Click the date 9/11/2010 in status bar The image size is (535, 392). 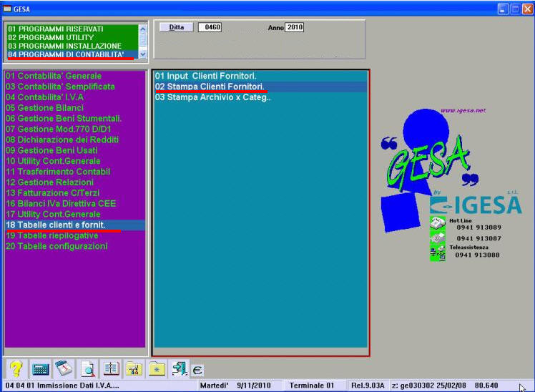click(x=253, y=386)
